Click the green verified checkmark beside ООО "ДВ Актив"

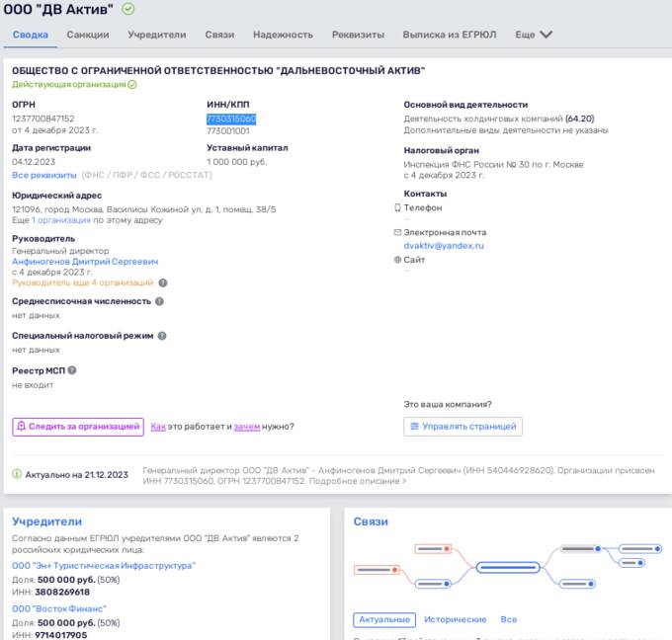pyautogui.click(x=127, y=9)
